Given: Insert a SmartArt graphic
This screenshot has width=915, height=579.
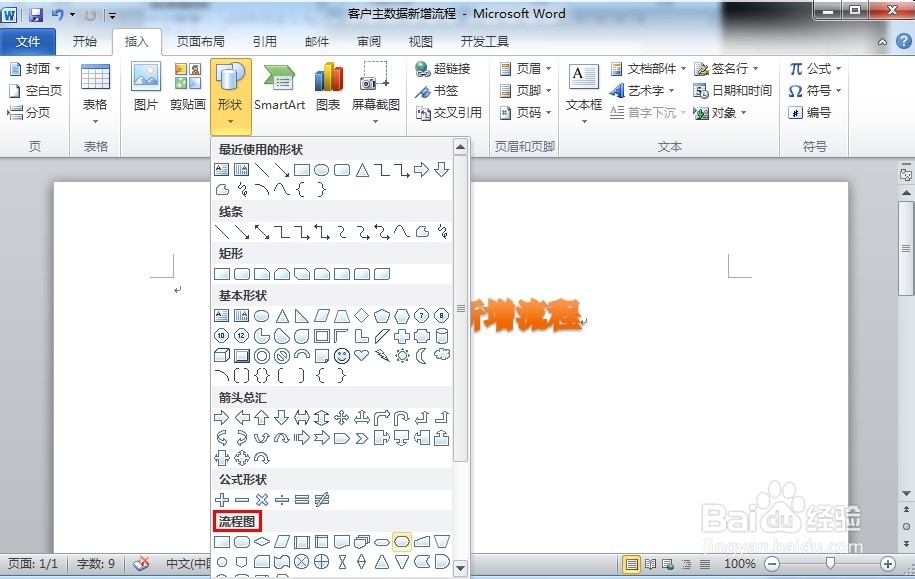Looking at the screenshot, I should tap(279, 90).
